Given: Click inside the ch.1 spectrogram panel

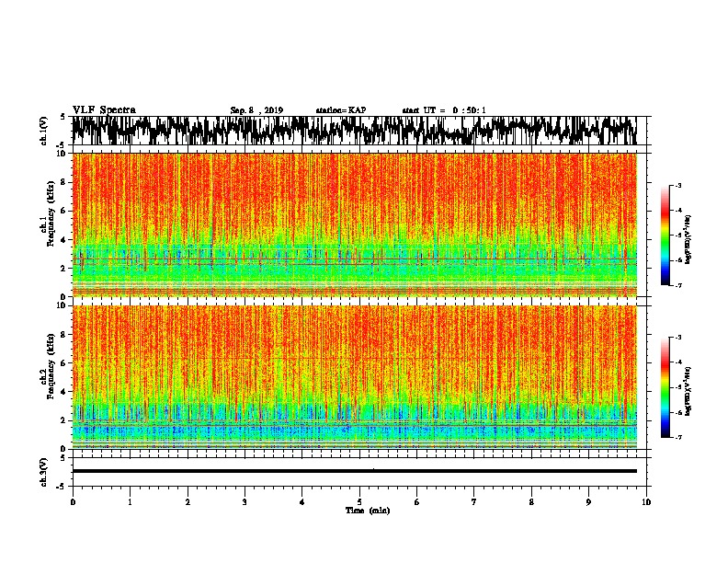Looking at the screenshot, I should pyautogui.click(x=355, y=224).
